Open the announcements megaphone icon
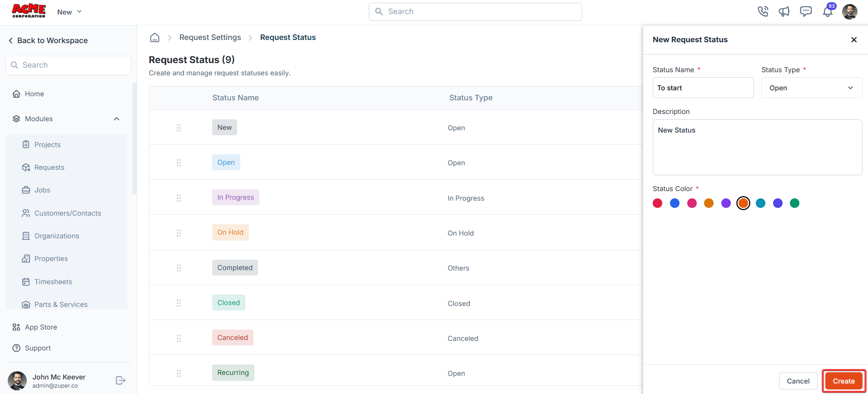 pos(784,11)
